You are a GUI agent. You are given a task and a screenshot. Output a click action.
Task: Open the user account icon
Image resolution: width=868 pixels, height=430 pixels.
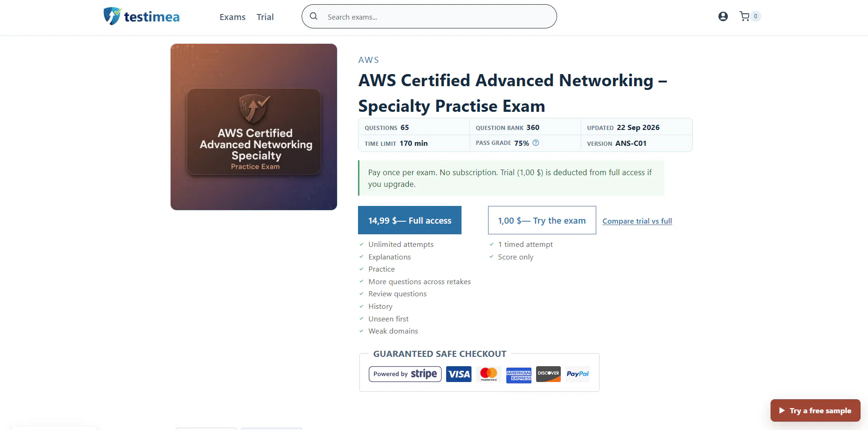[723, 16]
